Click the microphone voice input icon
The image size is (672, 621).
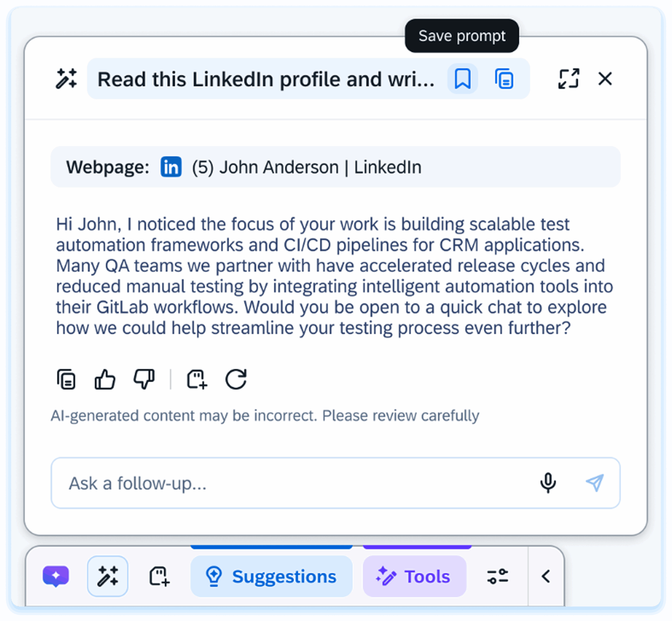click(548, 483)
